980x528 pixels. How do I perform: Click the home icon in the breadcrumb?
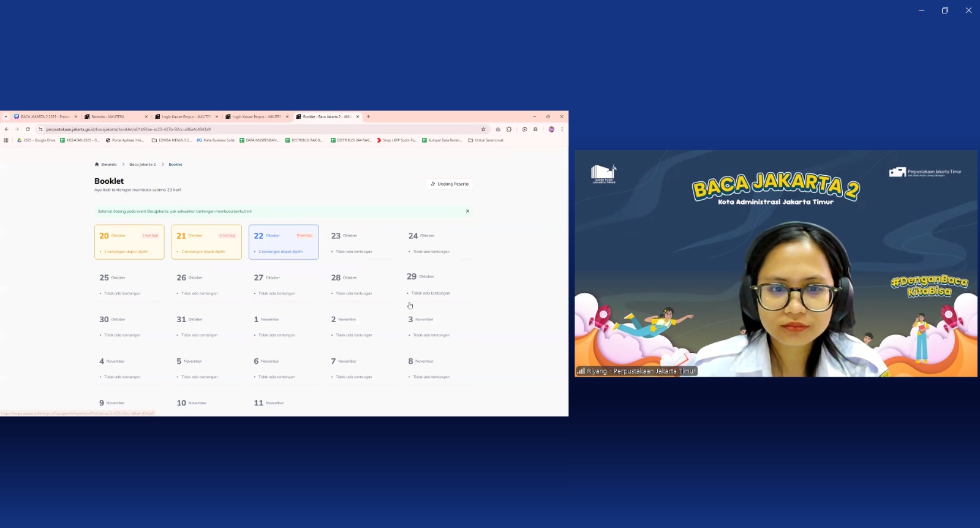[97, 164]
